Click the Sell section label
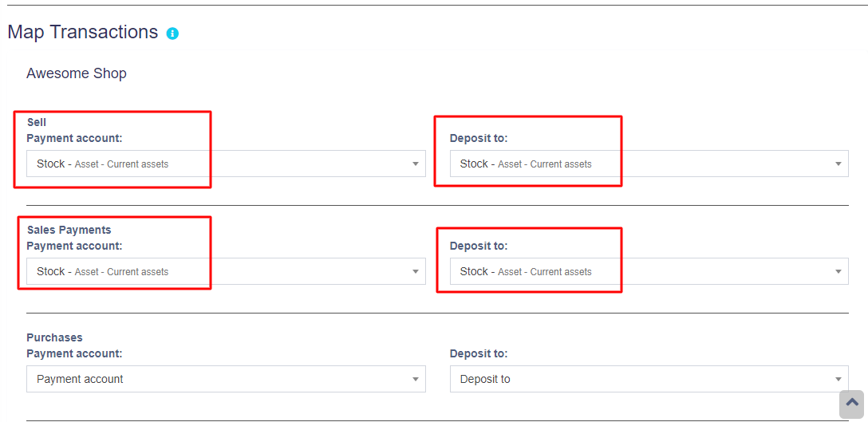 pos(37,122)
